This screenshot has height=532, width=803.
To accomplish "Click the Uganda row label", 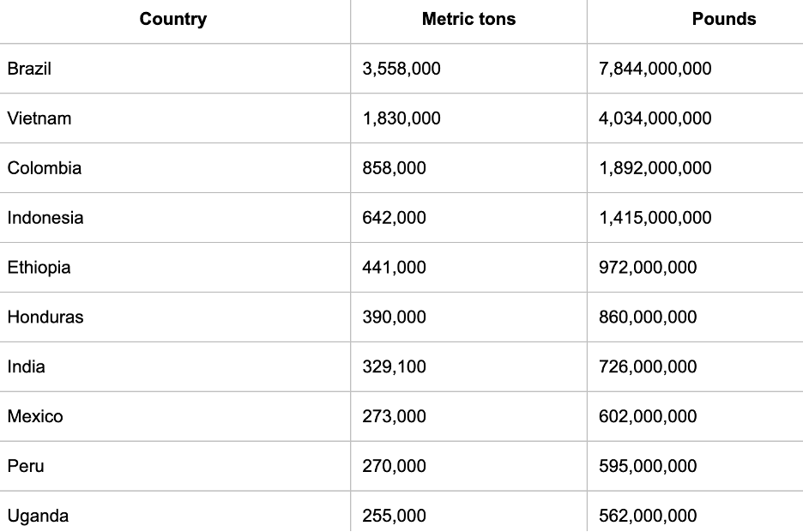I will tap(38, 516).
